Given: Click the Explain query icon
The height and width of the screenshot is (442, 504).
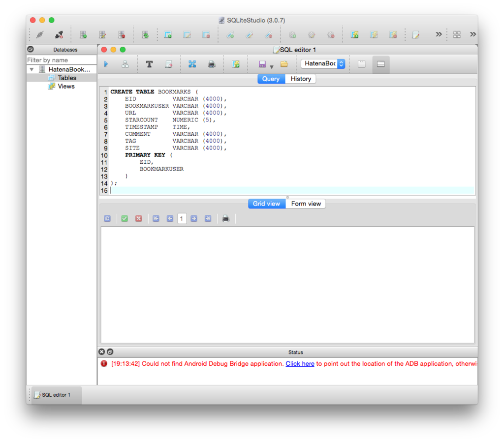Looking at the screenshot, I should coord(126,64).
